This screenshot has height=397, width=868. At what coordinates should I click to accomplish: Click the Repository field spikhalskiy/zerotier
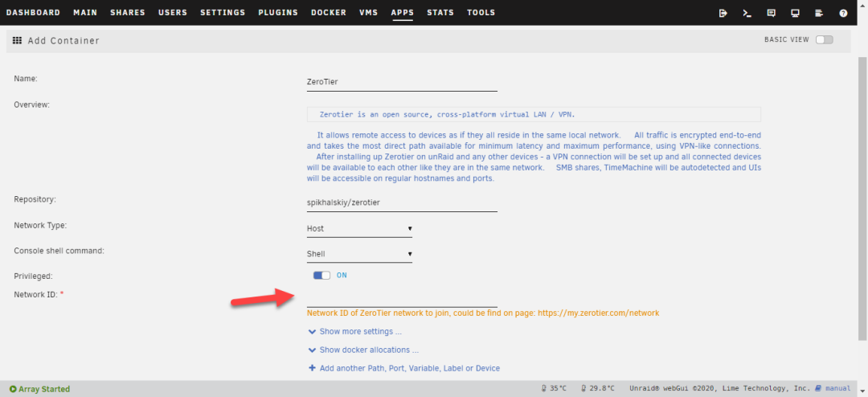click(x=402, y=203)
